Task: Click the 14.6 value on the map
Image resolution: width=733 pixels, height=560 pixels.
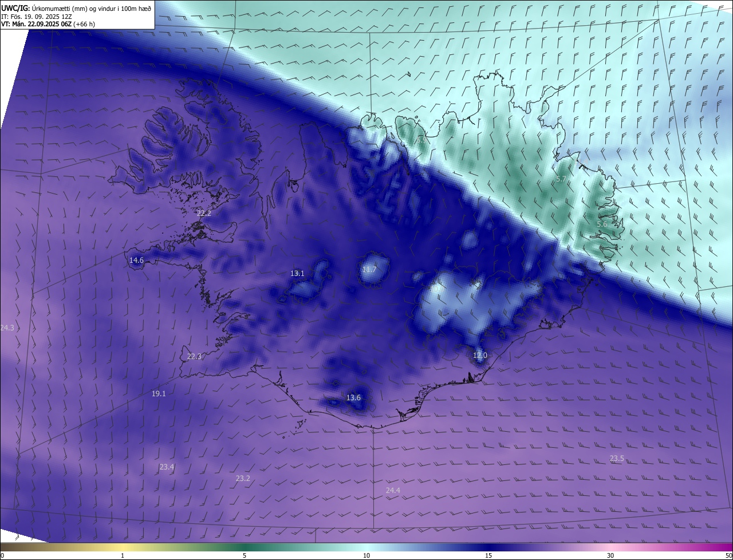Action: 136,260
